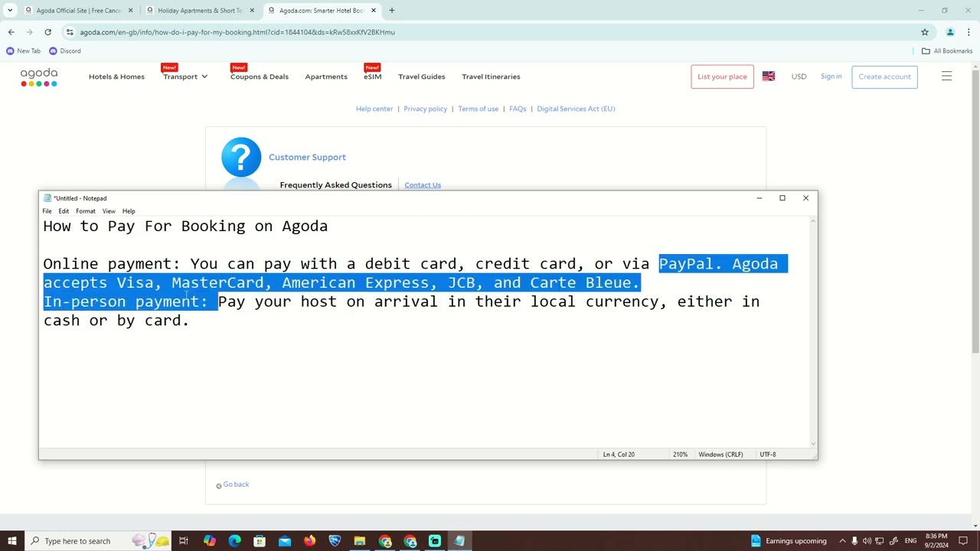Click the FAQs link
Screen dimensions: 980x551
[518, 109]
